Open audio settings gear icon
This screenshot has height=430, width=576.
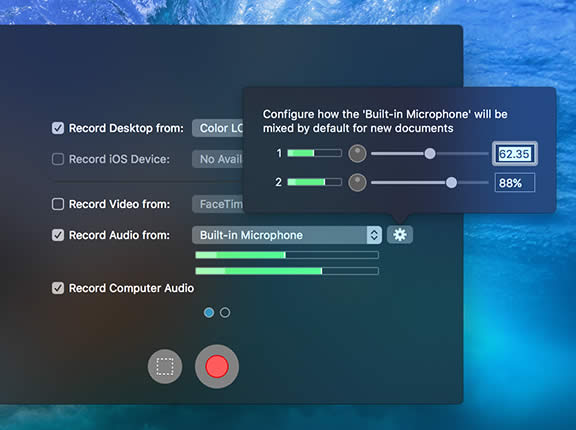(400, 235)
